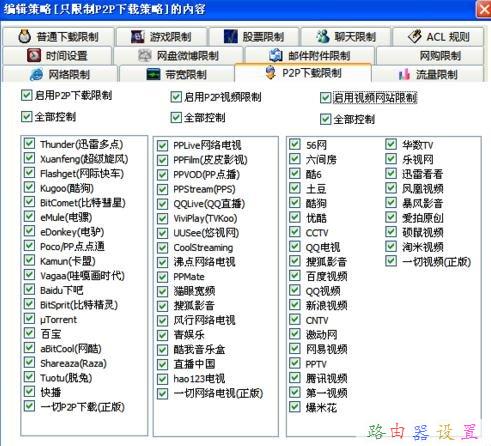Open the 时间设置 tab
The image size is (491, 446).
click(x=57, y=55)
